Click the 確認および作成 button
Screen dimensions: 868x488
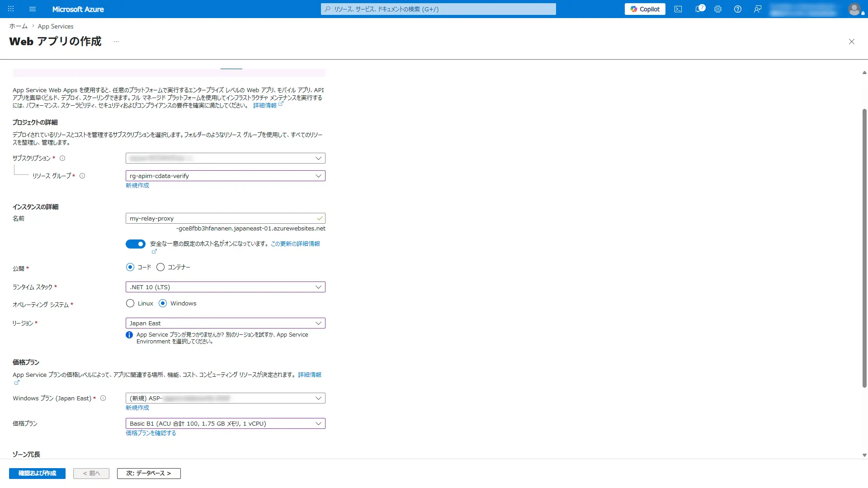point(37,473)
